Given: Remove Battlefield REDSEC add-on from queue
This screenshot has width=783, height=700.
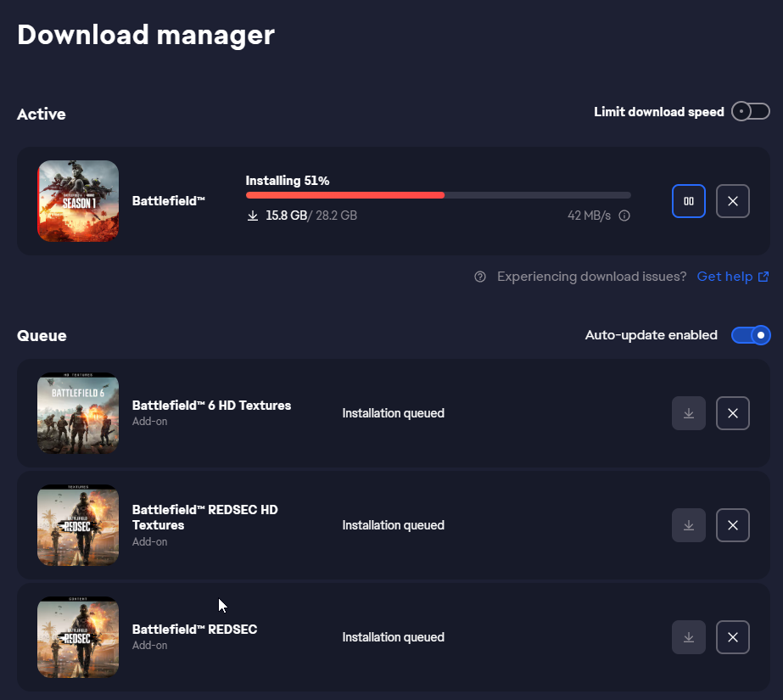Looking at the screenshot, I should pos(732,637).
